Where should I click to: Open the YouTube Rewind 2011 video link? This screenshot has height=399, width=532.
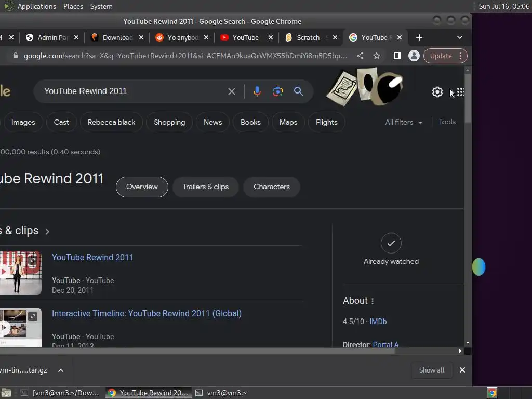tap(92, 258)
